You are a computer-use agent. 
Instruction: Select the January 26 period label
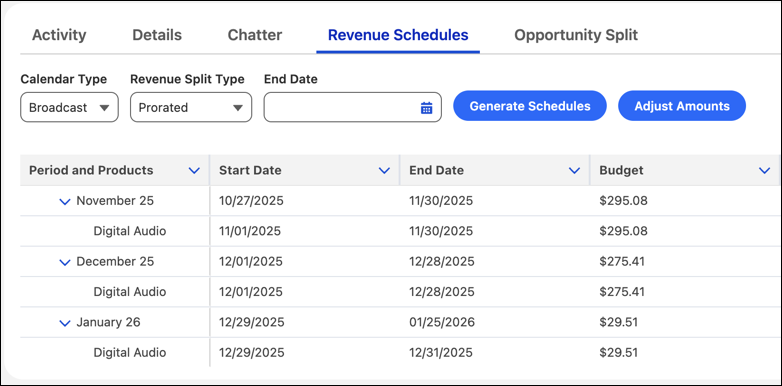(x=108, y=323)
